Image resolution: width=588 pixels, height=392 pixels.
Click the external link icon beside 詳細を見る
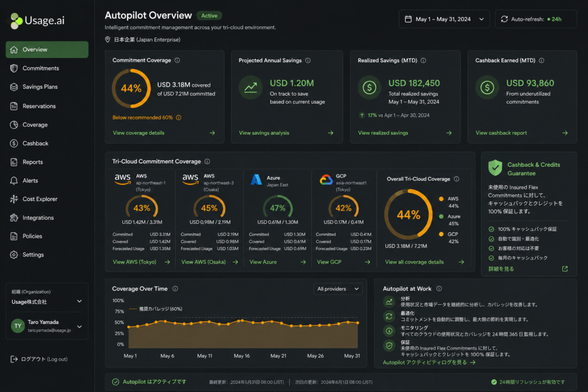(x=565, y=269)
